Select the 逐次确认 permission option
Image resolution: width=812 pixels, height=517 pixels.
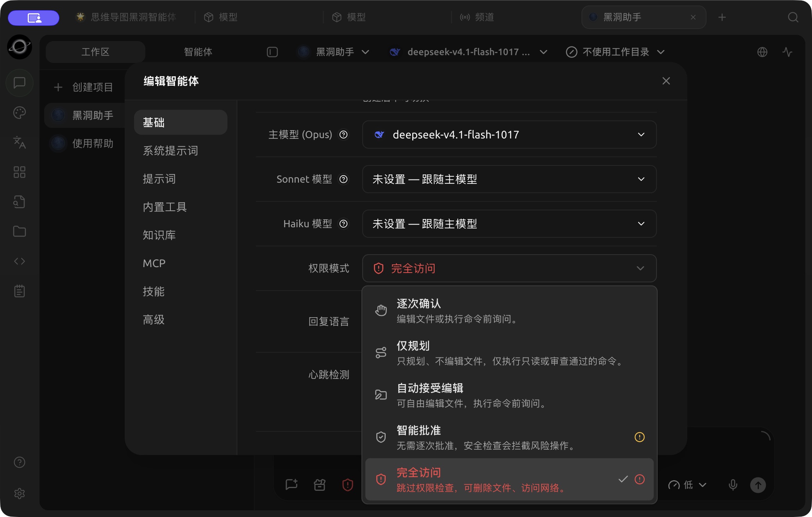(509, 311)
